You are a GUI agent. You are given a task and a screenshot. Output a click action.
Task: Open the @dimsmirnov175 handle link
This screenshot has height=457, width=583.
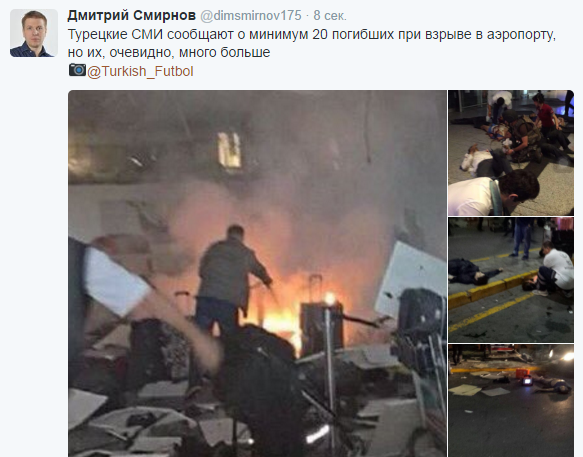(x=251, y=16)
